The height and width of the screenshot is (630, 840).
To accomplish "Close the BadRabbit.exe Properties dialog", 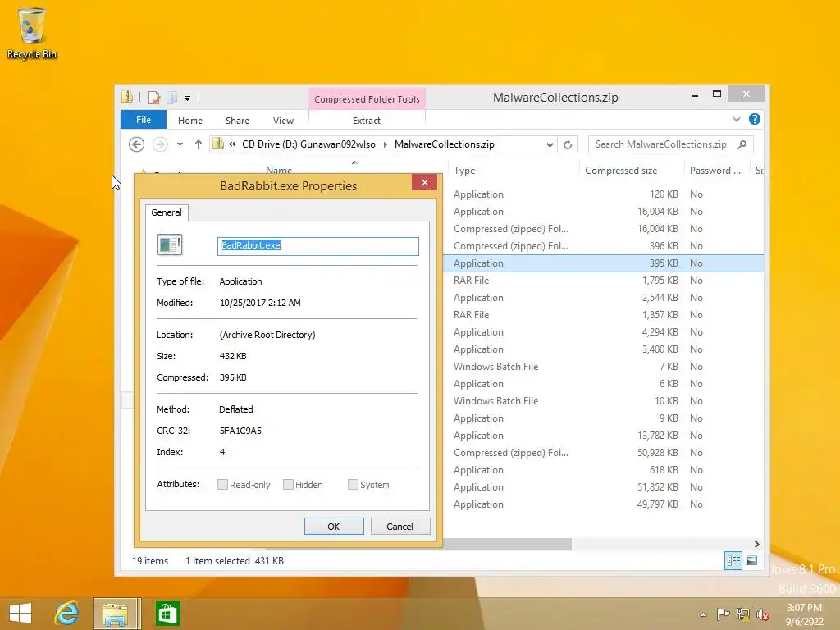I will 424,183.
